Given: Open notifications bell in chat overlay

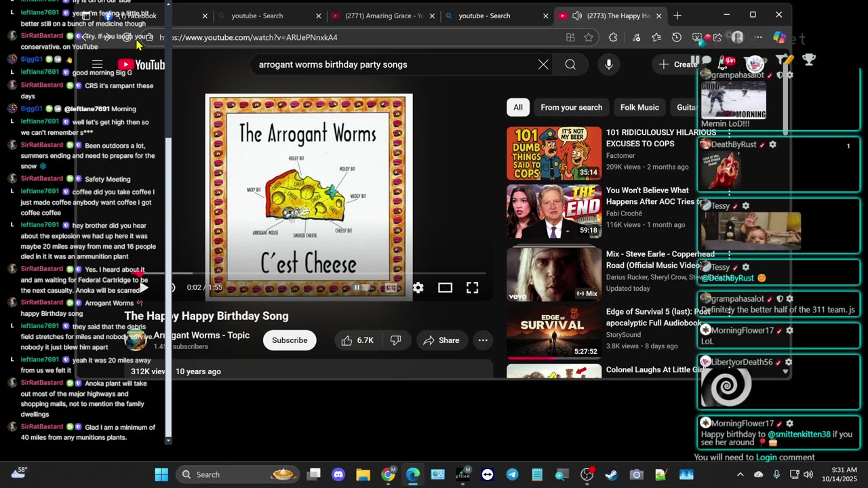Looking at the screenshot, I should 724,62.
